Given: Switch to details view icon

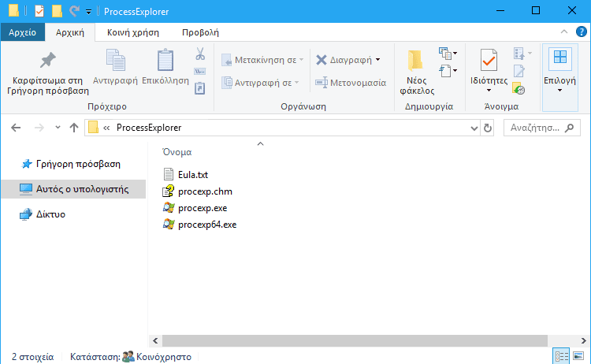Looking at the screenshot, I should click(x=561, y=356).
